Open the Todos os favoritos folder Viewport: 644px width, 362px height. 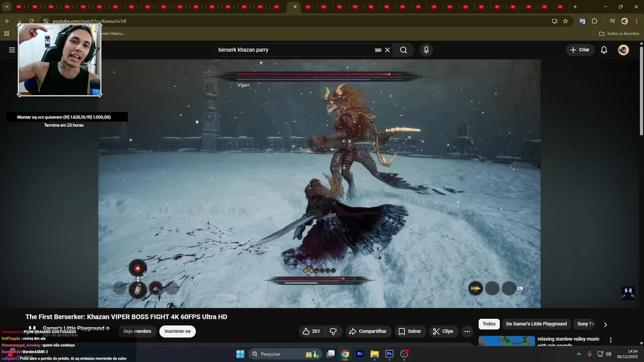pyautogui.click(x=619, y=34)
